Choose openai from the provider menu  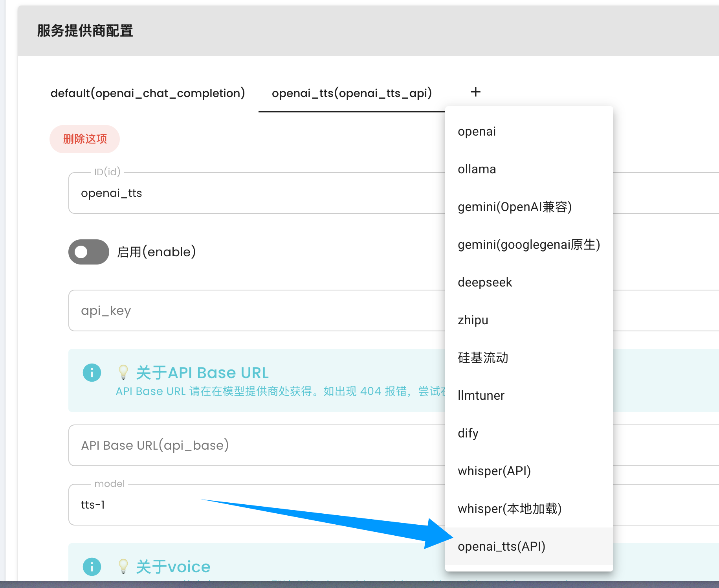pyautogui.click(x=477, y=131)
